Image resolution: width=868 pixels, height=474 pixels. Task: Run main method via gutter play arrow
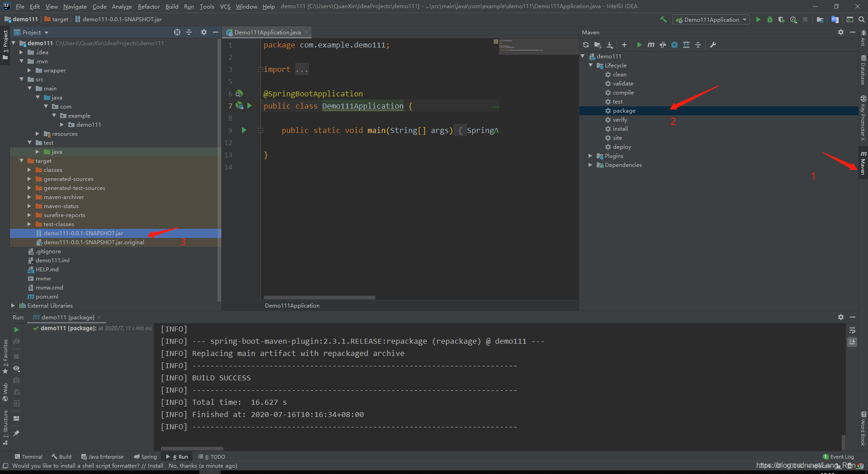[244, 130]
